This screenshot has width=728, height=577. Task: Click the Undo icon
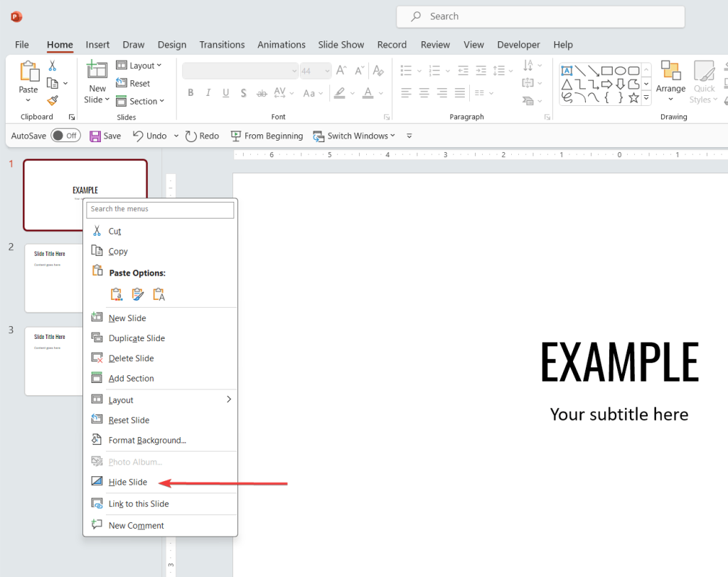click(x=137, y=136)
